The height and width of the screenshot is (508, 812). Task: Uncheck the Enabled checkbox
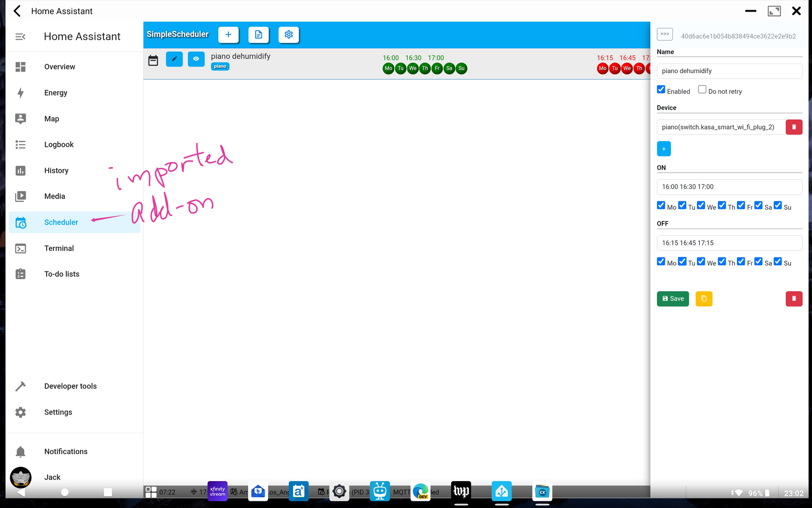(x=661, y=90)
